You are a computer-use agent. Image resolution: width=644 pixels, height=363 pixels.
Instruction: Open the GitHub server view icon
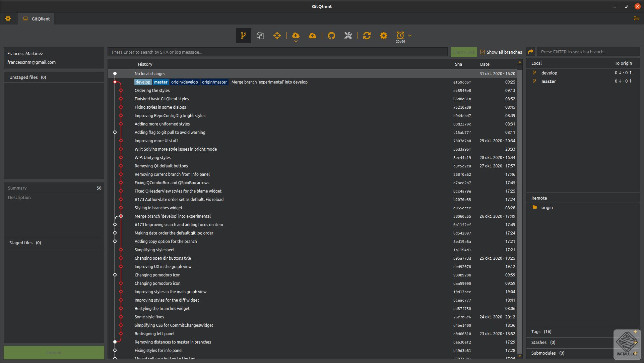point(331,36)
